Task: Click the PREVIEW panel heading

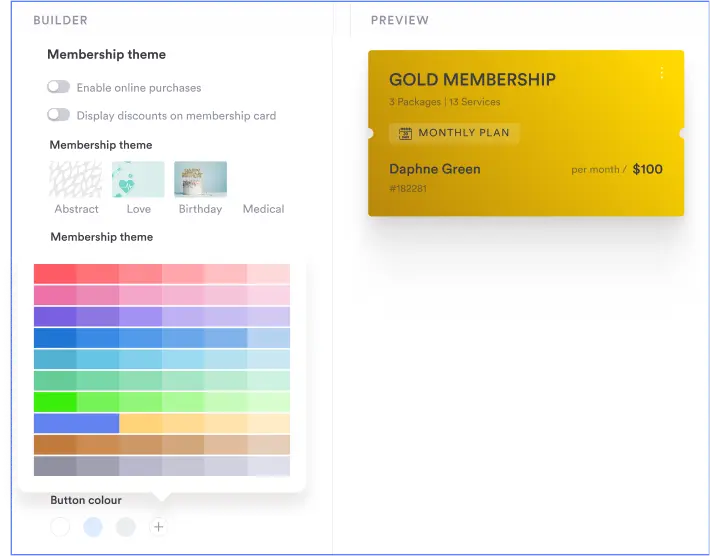Action: point(400,20)
